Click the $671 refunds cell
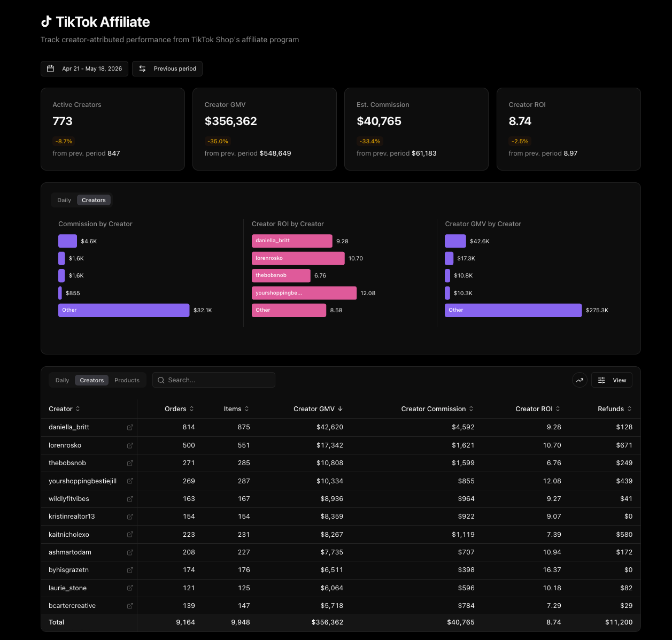672x640 pixels. pyautogui.click(x=624, y=445)
